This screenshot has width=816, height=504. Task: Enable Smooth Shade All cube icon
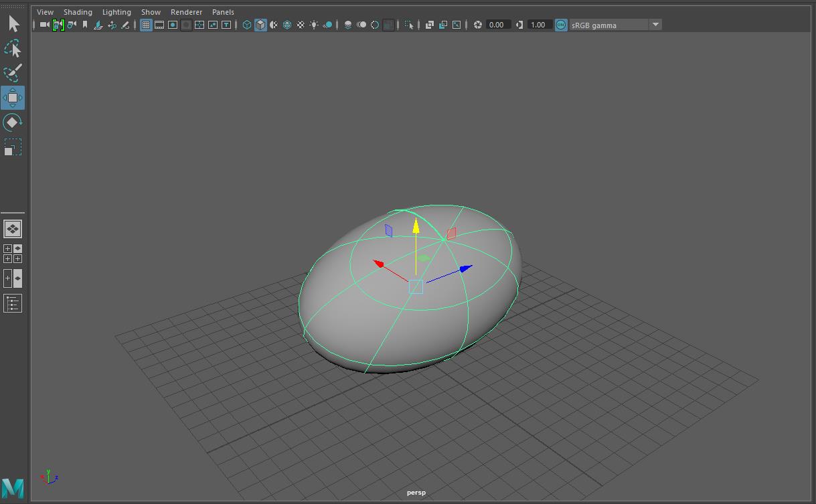coord(260,25)
